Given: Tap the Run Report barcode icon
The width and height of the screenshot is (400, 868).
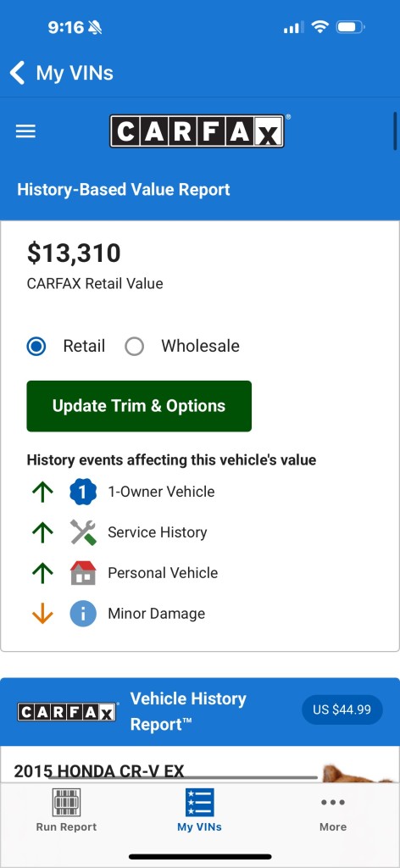Looking at the screenshot, I should [x=66, y=802].
